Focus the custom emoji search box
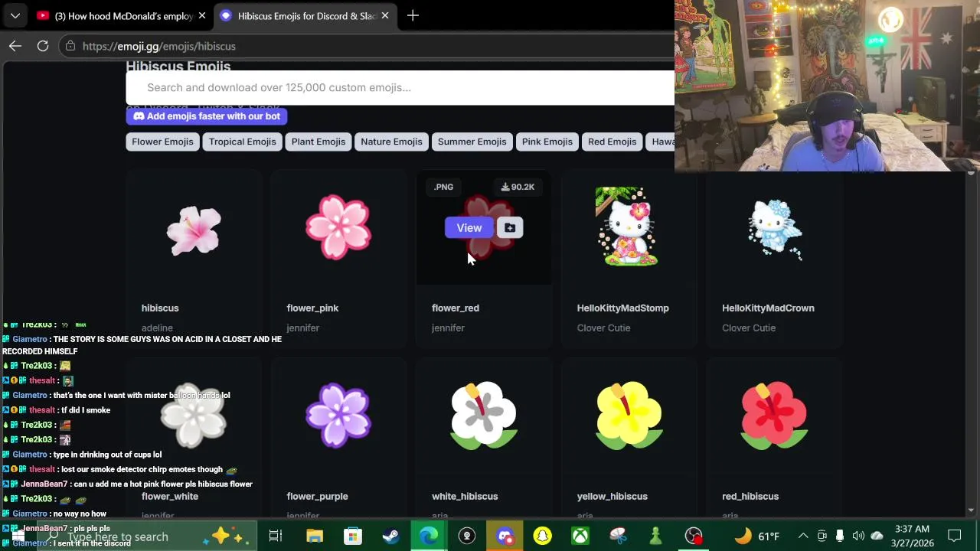 400,87
